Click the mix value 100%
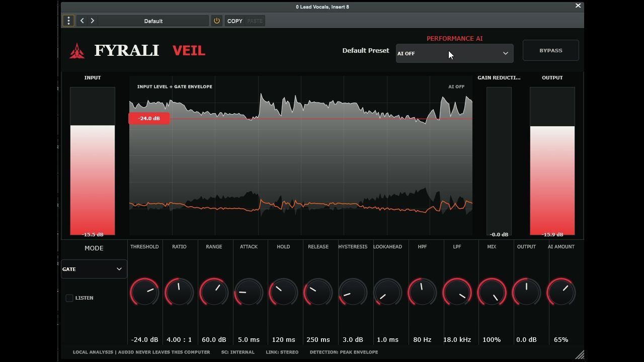The height and width of the screenshot is (362, 644). pos(492,340)
